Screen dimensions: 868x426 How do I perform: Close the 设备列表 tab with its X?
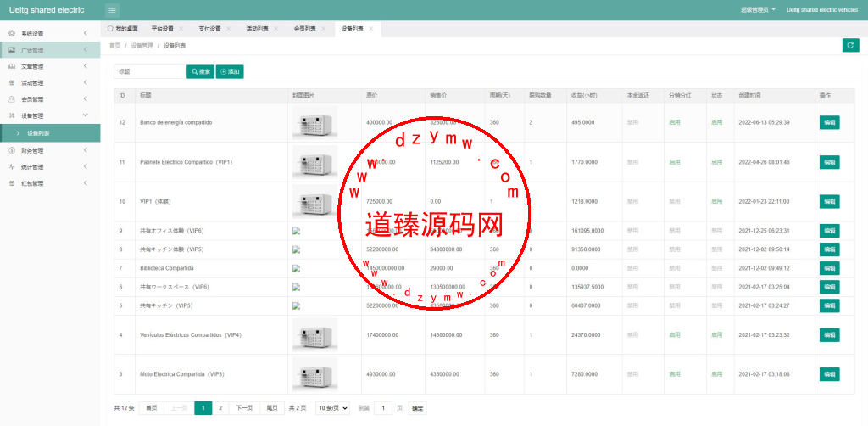coord(371,29)
